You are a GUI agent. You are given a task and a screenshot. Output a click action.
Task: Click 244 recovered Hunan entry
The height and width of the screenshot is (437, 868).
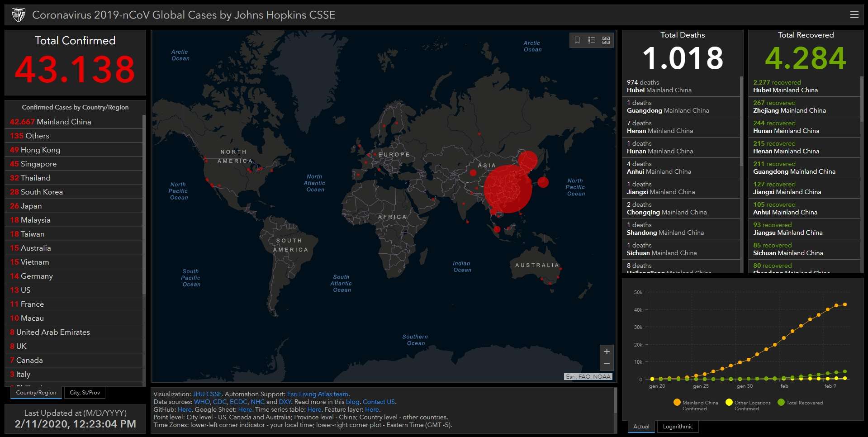coord(804,127)
